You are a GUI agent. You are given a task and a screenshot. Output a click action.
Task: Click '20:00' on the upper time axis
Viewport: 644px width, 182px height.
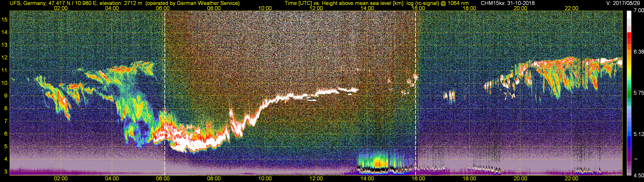[521, 8]
